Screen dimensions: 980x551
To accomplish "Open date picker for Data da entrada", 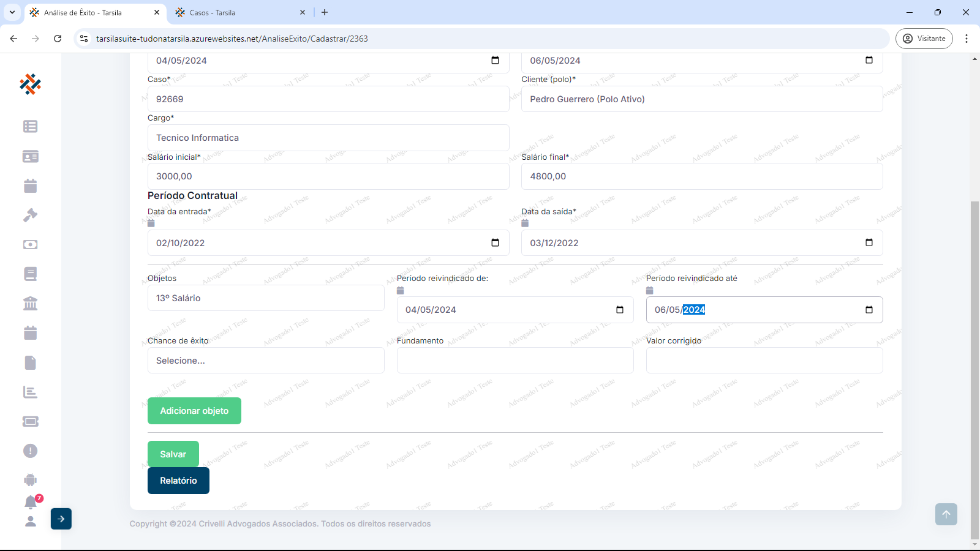I will click(x=495, y=243).
